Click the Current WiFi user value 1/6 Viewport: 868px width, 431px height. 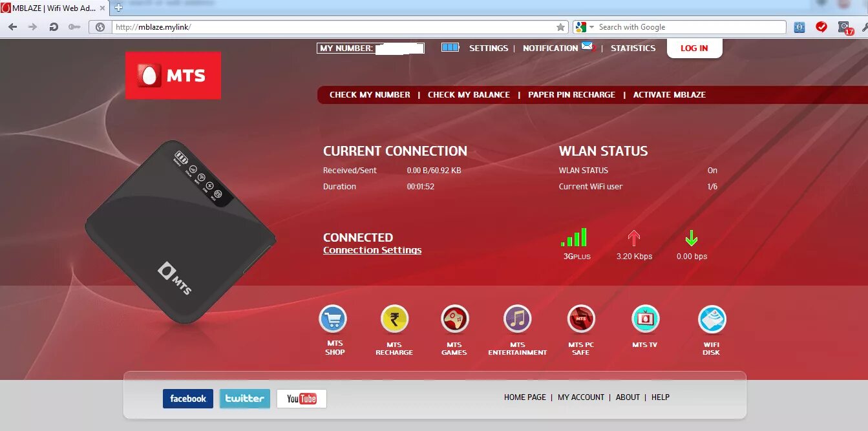pos(712,187)
